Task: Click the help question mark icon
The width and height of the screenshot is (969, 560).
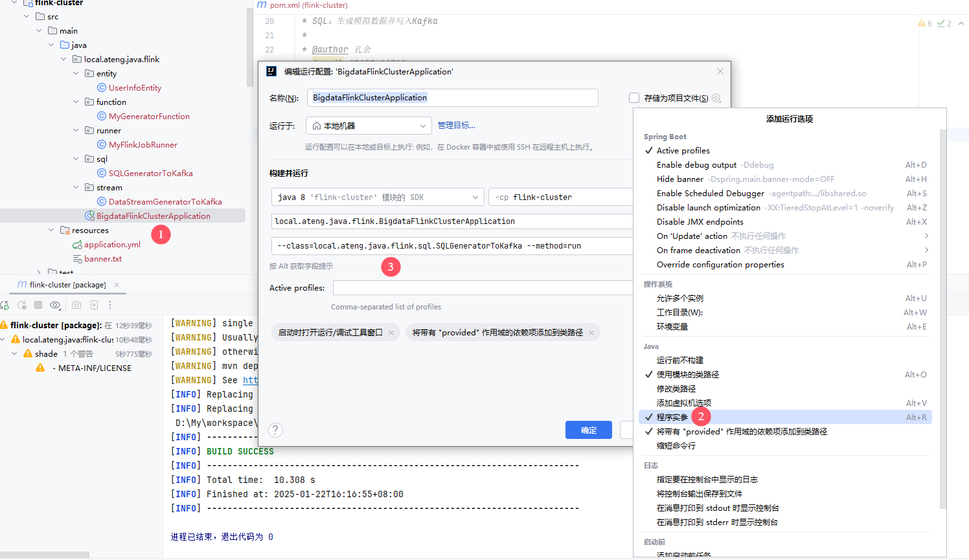Action: pyautogui.click(x=275, y=430)
